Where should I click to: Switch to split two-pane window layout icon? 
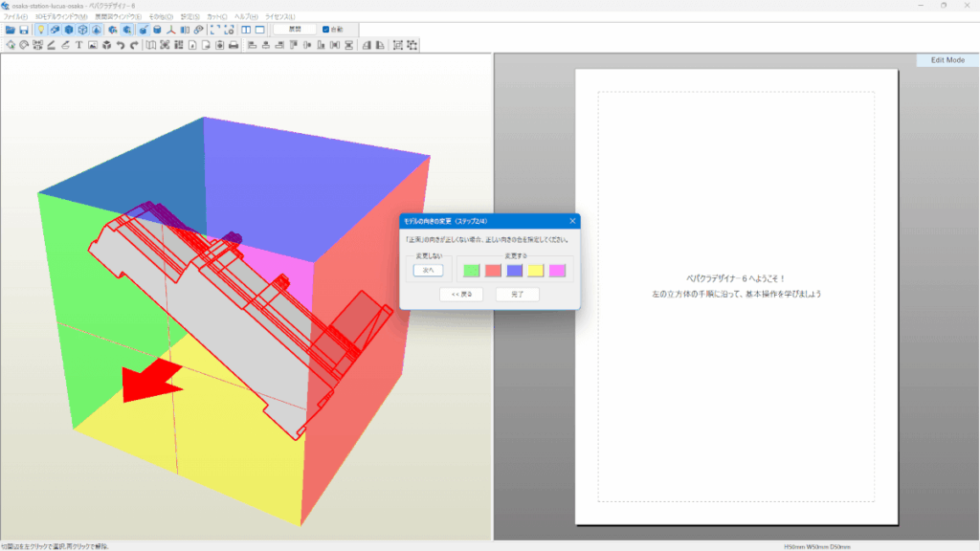(246, 30)
